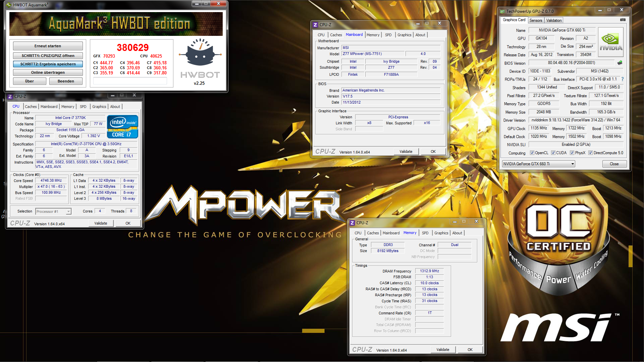Click OK in CPU-Z Memory window
The height and width of the screenshot is (362, 644).
coord(470,350)
